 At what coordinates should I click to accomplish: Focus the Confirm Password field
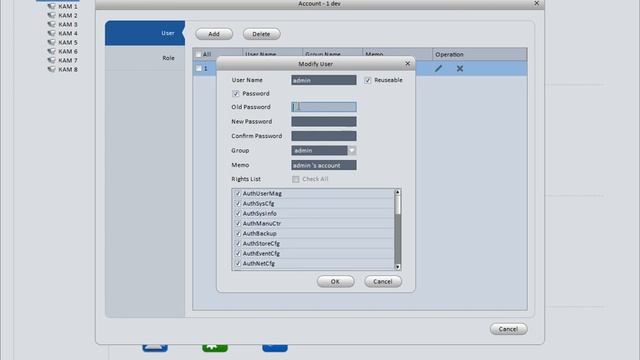pos(324,136)
